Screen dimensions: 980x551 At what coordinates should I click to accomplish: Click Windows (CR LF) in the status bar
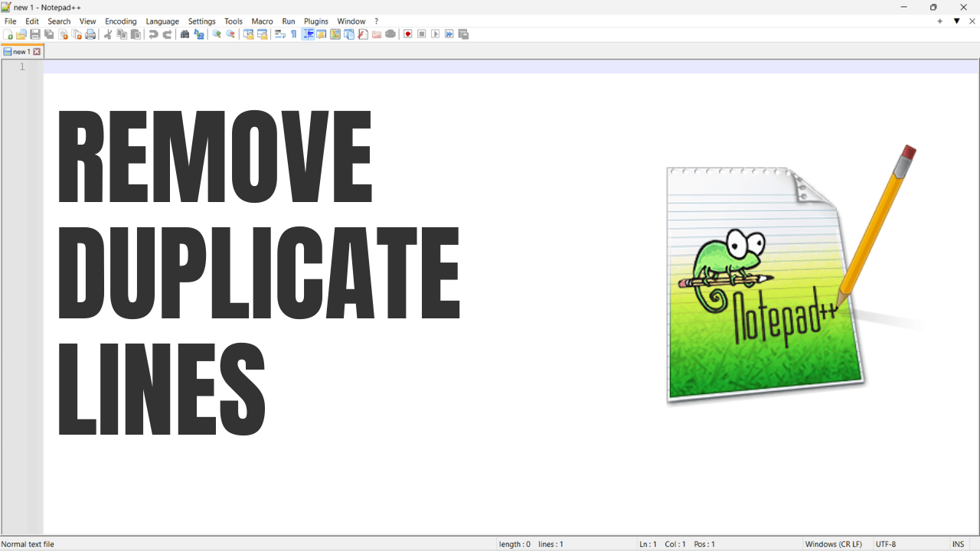833,544
